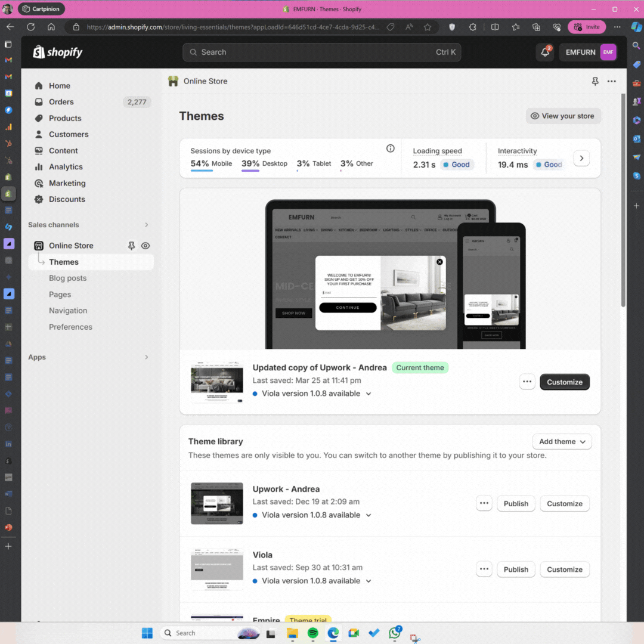This screenshot has height=644, width=644.
Task: Click the pin icon in Online Store header
Action: coord(595,81)
